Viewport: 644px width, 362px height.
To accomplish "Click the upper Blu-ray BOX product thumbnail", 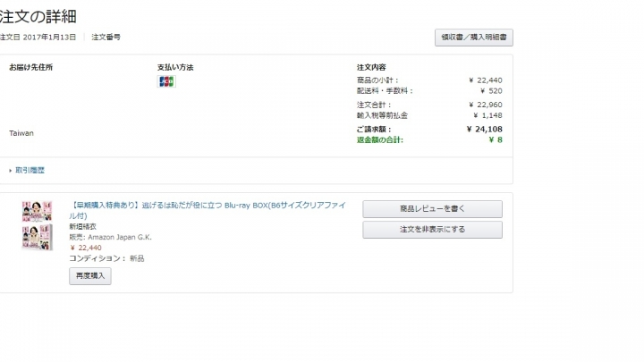I will pos(37,211).
